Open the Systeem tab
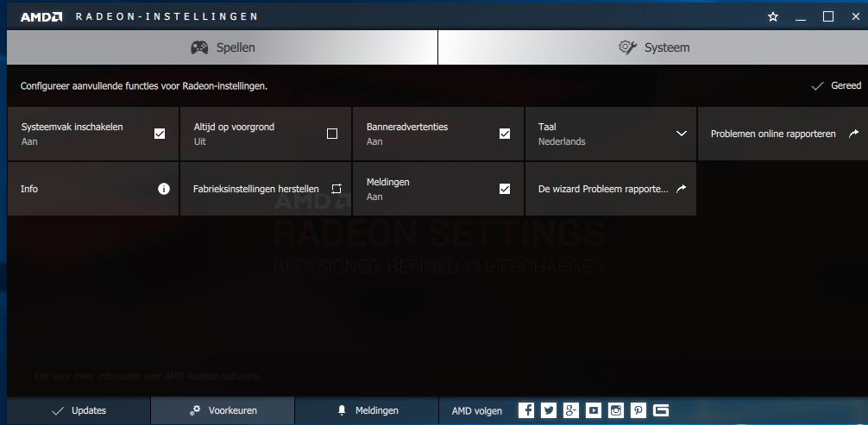 click(x=653, y=47)
